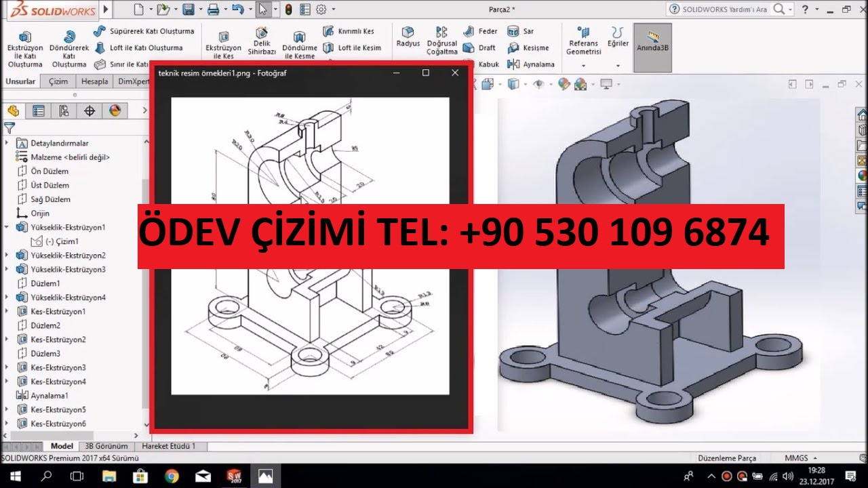Select the Döndürerek Katı Oluşturma tool

click(x=68, y=49)
